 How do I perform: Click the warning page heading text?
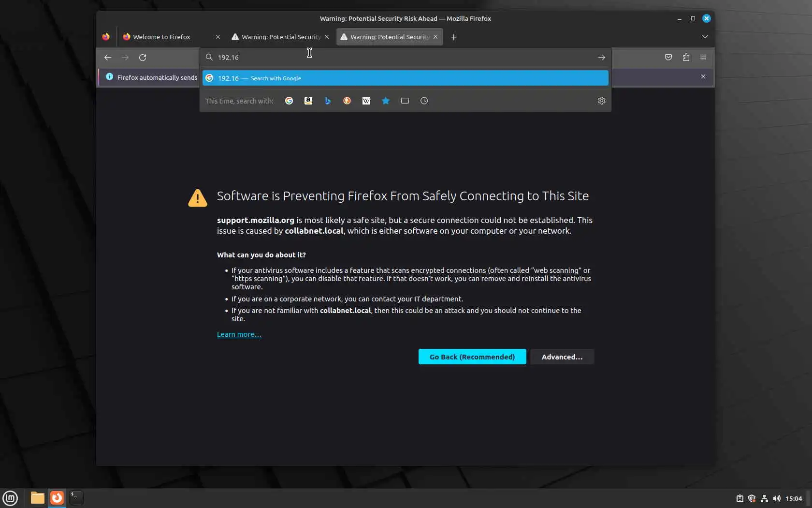click(x=403, y=195)
